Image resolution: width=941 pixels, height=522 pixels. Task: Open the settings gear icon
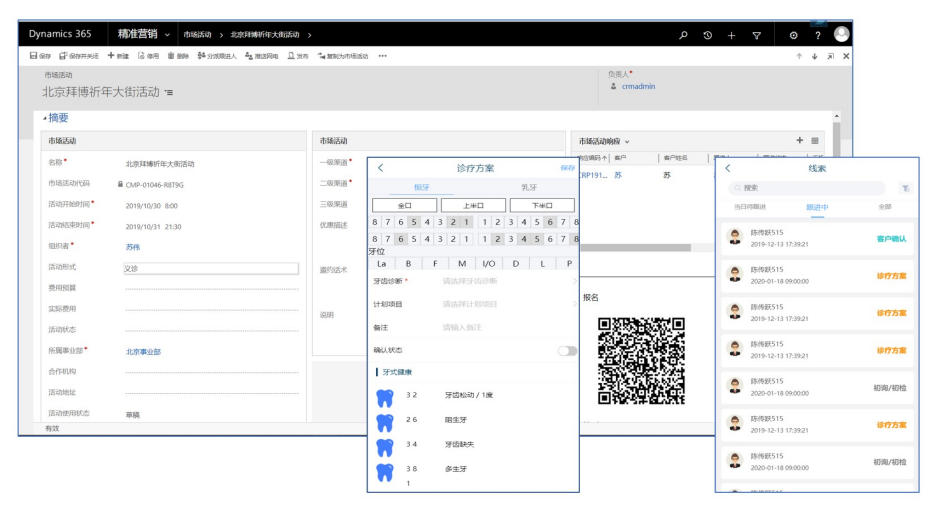(793, 35)
